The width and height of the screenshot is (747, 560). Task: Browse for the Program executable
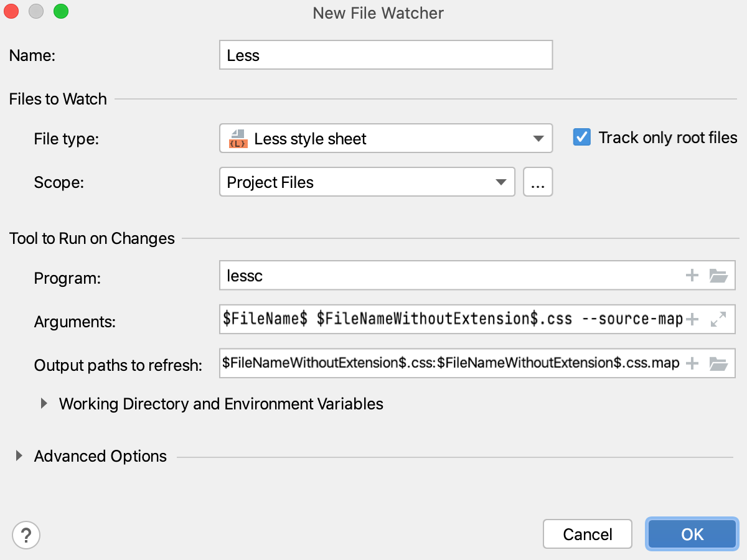(x=719, y=275)
